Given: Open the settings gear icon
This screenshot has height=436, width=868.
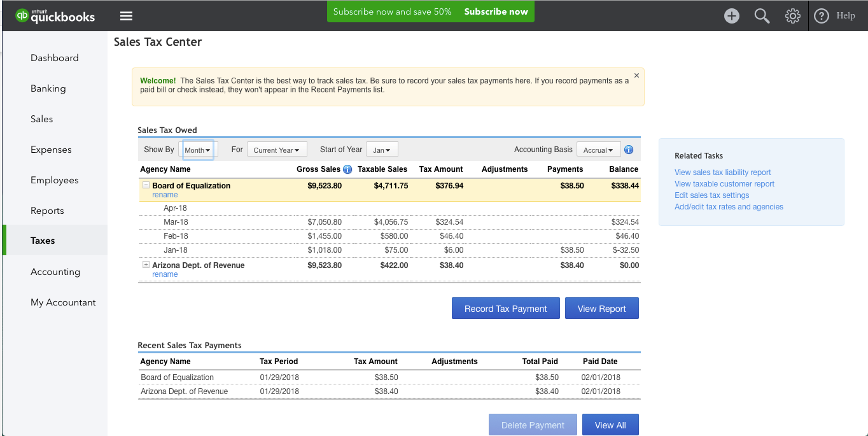Looking at the screenshot, I should (792, 16).
